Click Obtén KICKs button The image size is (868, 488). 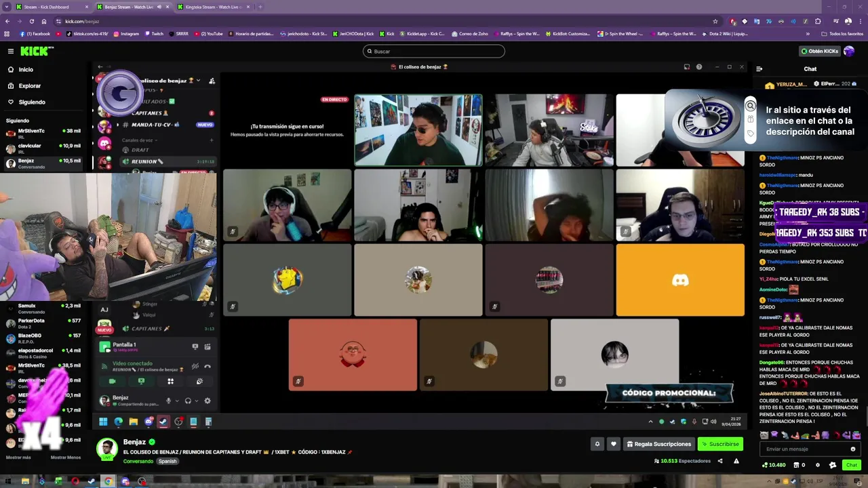[819, 51]
